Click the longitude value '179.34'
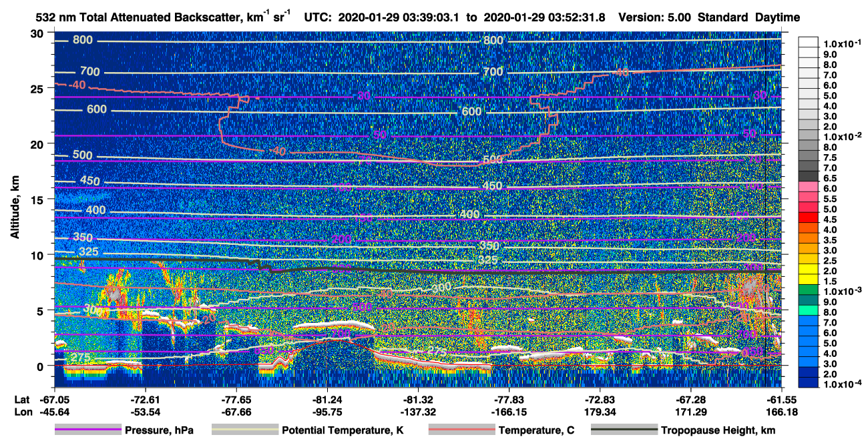 click(x=600, y=412)
